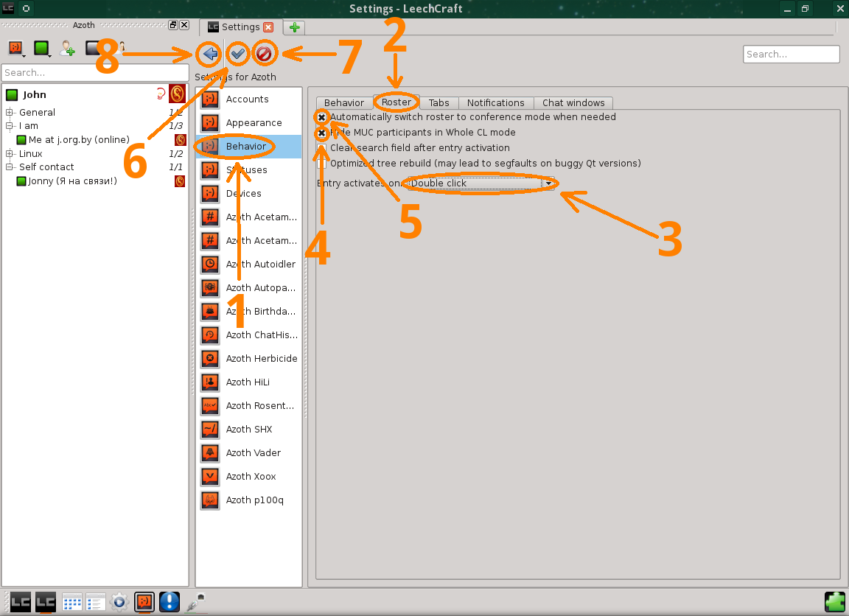Collapse the Self contact roster group

click(x=9, y=167)
